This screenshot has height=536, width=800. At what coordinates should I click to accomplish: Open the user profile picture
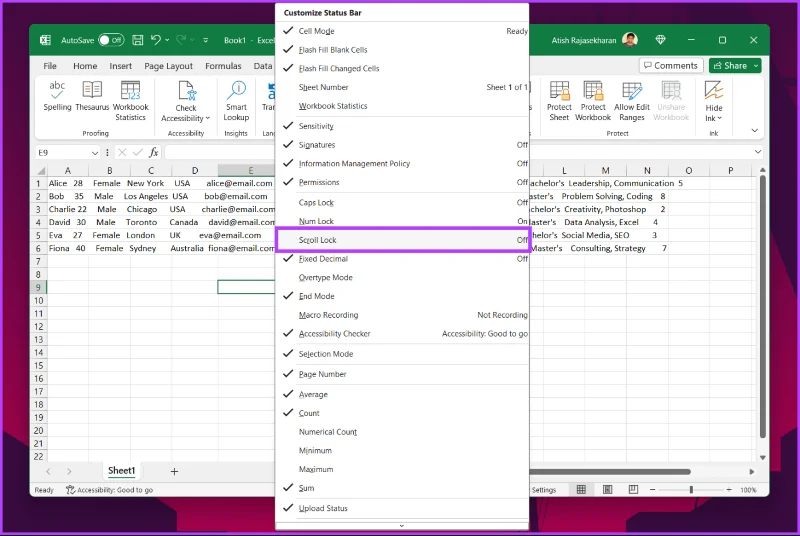630,40
